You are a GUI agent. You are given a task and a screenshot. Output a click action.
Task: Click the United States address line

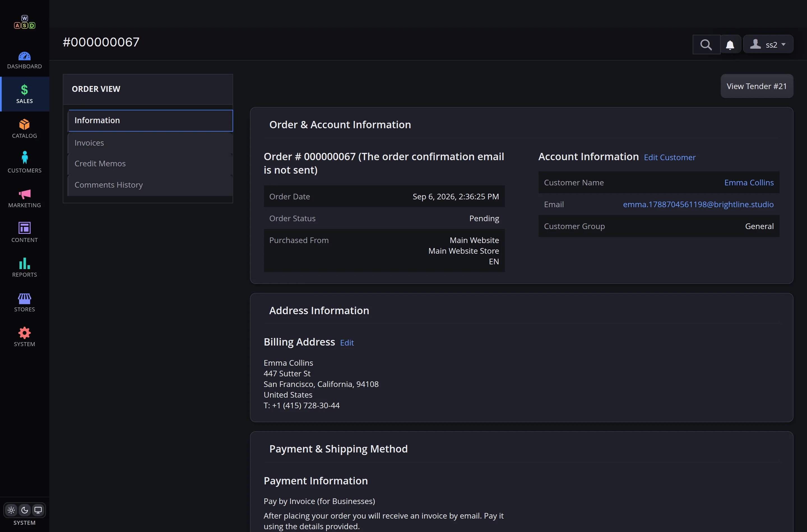(x=288, y=395)
